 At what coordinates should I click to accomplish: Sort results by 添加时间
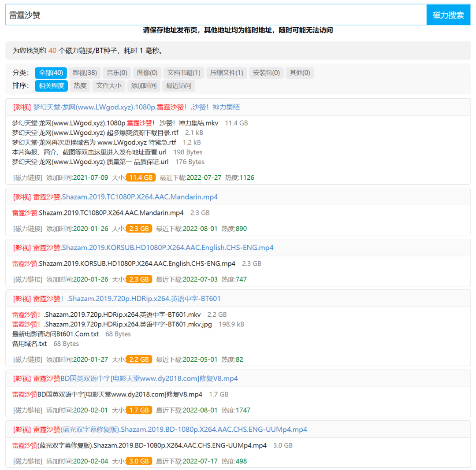tap(144, 86)
